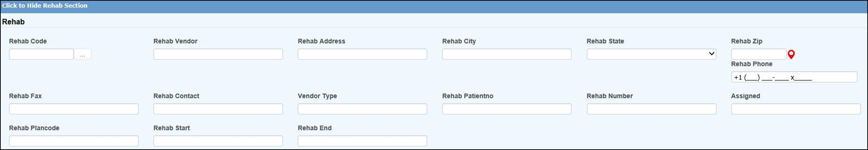Image resolution: width=868 pixels, height=150 pixels.
Task: Click the Vendor Type input field
Action: pos(362,109)
